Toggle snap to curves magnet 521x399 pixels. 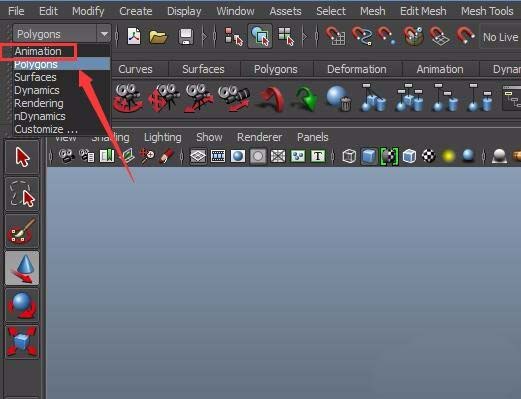pos(362,36)
